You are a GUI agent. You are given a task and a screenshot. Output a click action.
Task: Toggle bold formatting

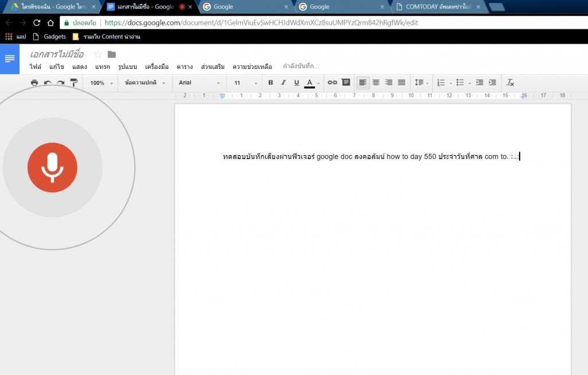click(270, 82)
